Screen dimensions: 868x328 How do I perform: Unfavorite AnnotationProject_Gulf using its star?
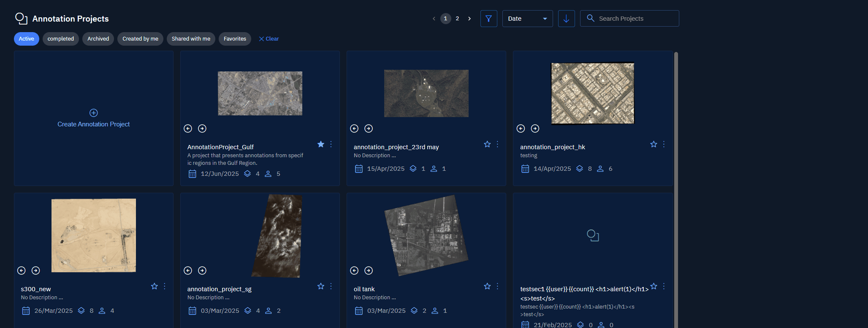[x=321, y=145]
